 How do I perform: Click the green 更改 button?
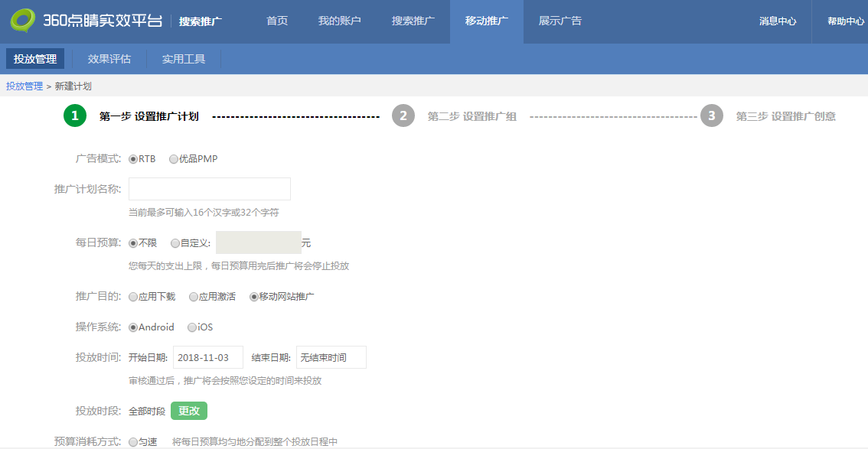point(188,411)
